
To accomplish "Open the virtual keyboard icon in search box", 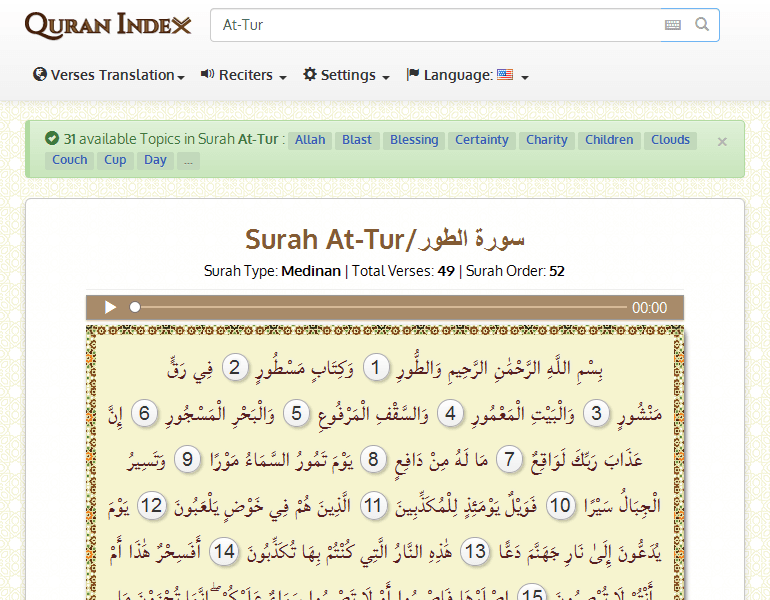I will point(672,25).
